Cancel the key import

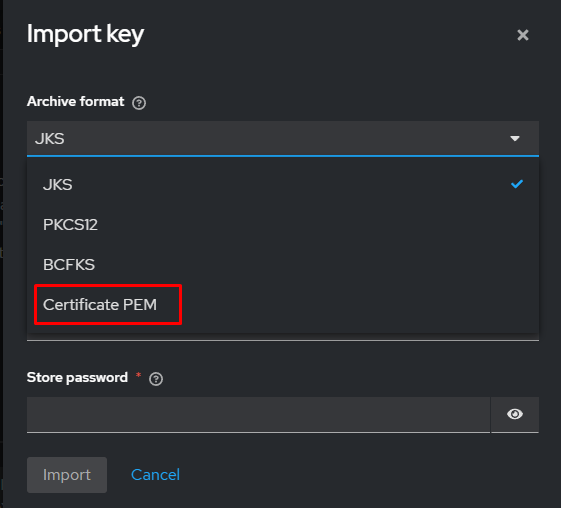[155, 475]
